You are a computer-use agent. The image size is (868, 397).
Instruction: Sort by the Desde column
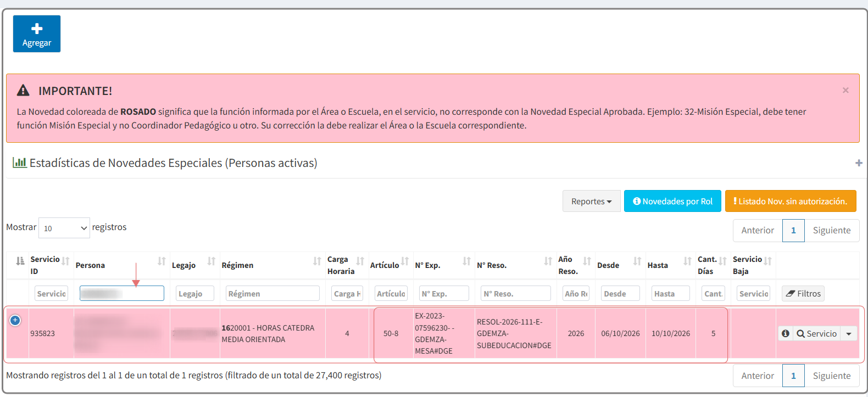620,265
